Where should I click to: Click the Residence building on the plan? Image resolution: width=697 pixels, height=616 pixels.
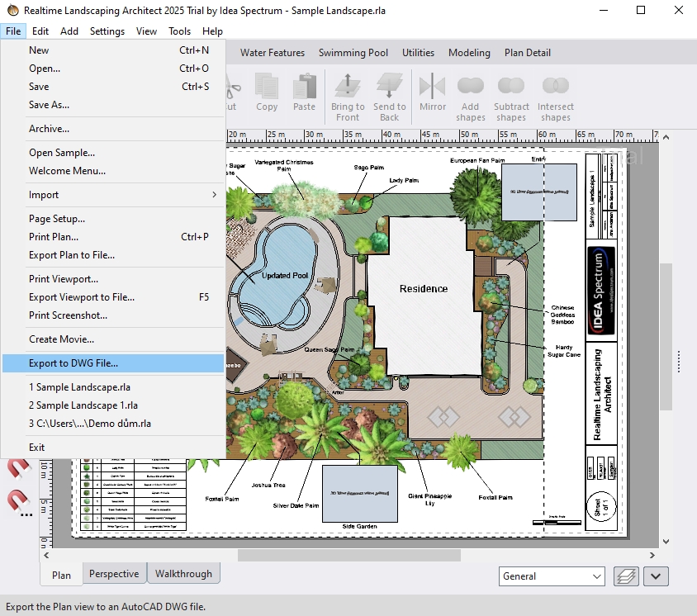point(424,298)
